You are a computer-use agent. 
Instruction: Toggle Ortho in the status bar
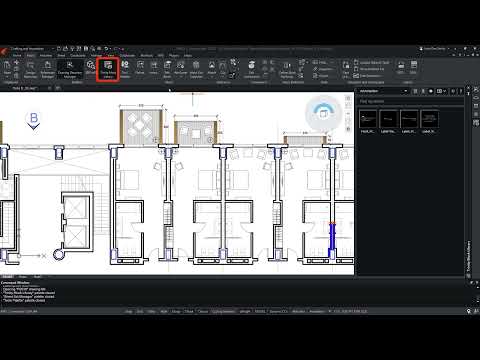coord(151,311)
